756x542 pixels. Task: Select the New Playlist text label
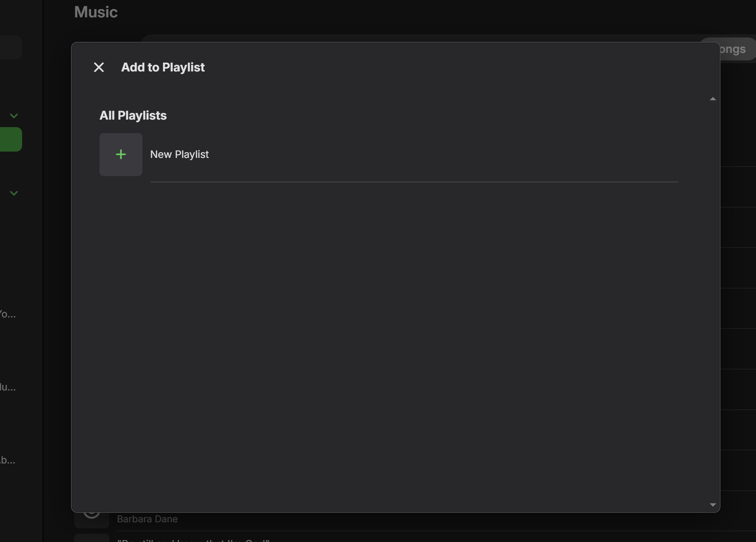click(179, 154)
